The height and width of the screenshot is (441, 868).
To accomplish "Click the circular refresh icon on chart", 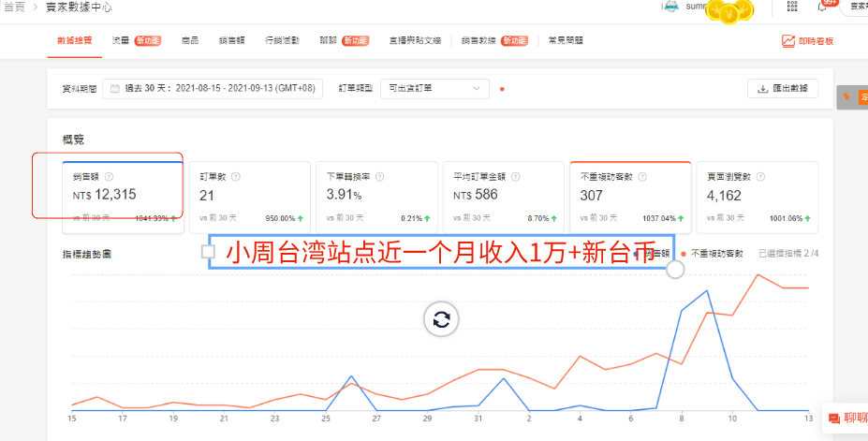I will (441, 319).
